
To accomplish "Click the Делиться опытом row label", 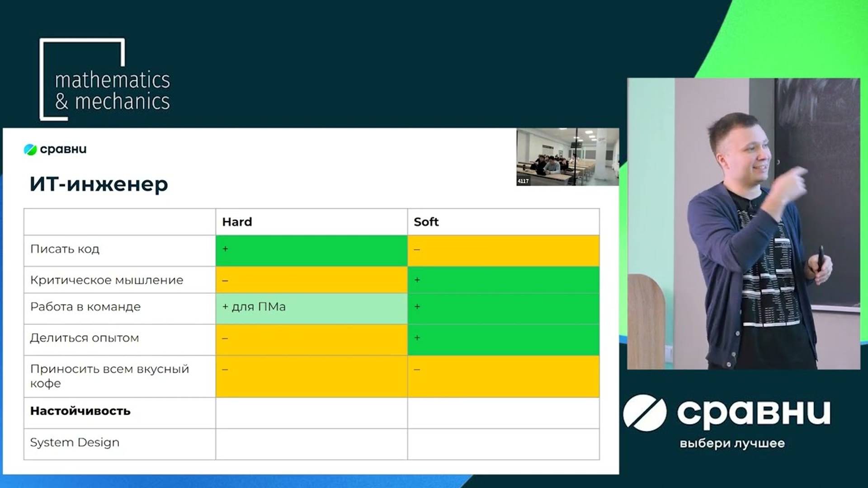I will 85,338.
